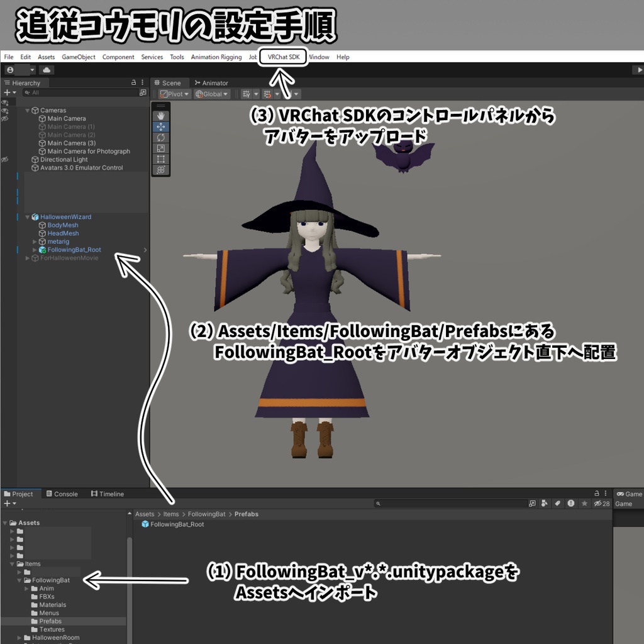Image resolution: width=644 pixels, height=644 pixels.
Task: Select the Move tool in Scene toolbar
Action: pyautogui.click(x=160, y=127)
